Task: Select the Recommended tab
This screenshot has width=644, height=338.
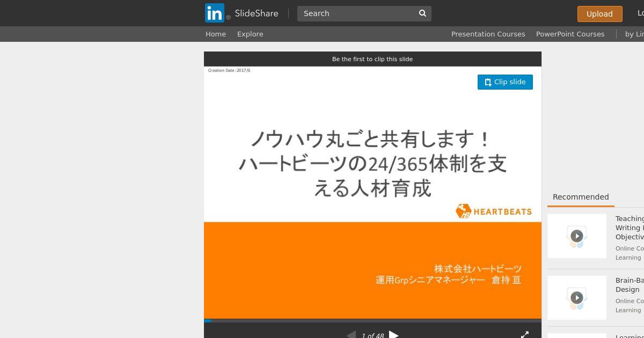Action: pyautogui.click(x=581, y=197)
